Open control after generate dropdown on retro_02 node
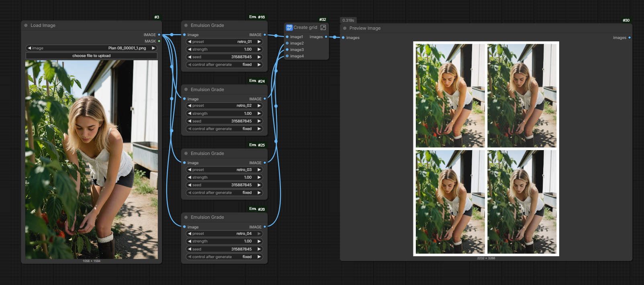Viewport: 644px width, 285px height. pos(225,129)
